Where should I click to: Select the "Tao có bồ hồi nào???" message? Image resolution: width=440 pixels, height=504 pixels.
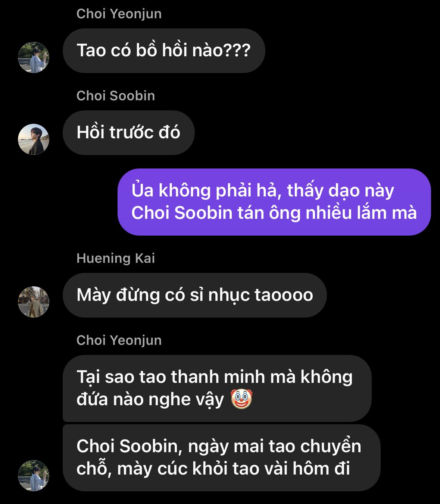(164, 51)
